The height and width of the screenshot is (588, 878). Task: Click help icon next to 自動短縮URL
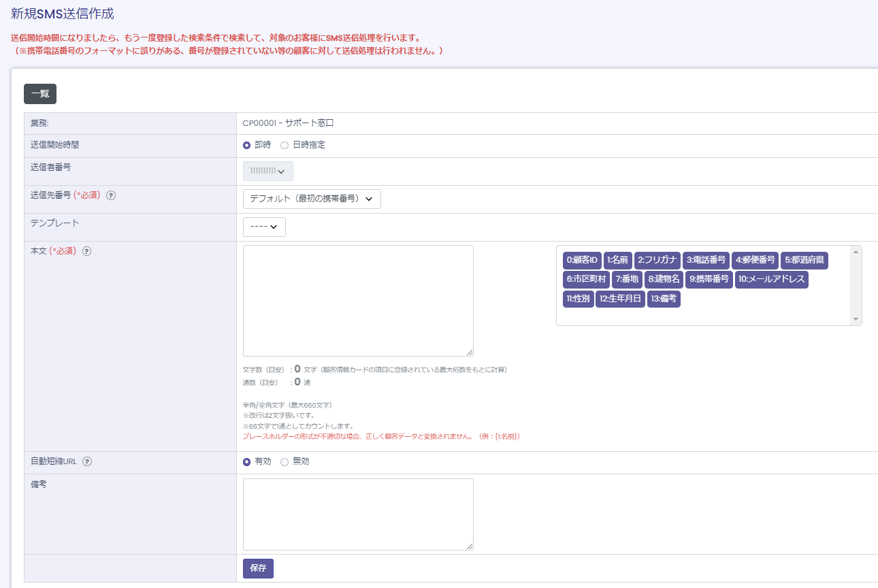86,461
